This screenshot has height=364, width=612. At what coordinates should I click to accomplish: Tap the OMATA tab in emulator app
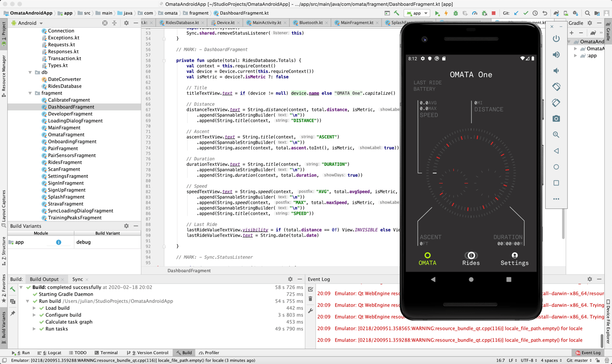coord(427,259)
